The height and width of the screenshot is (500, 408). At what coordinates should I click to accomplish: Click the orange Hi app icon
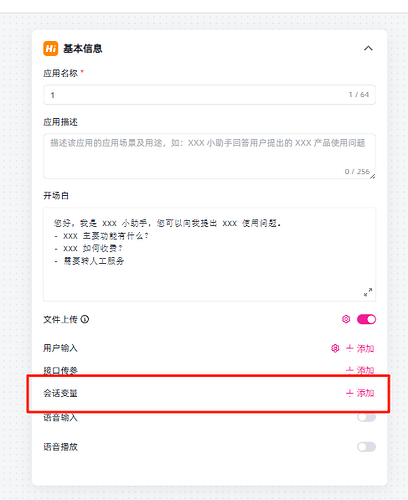(x=51, y=48)
